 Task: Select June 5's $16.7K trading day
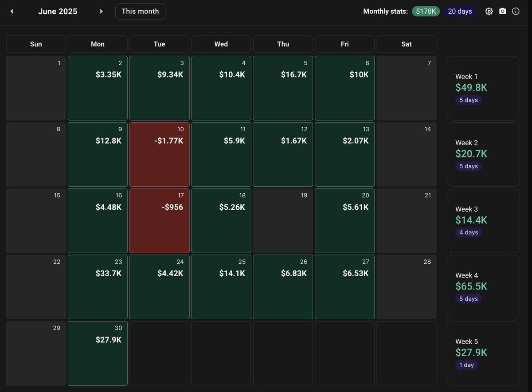[x=283, y=88]
